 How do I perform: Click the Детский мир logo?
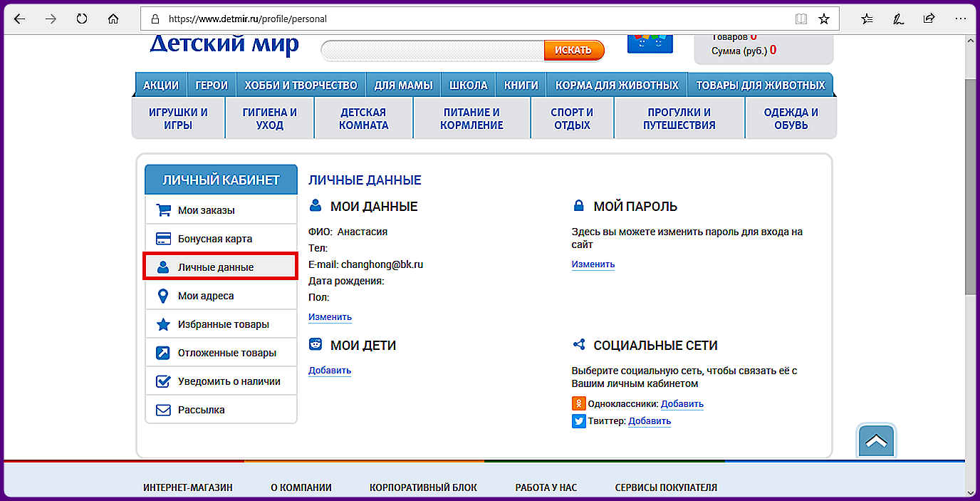pos(224,44)
